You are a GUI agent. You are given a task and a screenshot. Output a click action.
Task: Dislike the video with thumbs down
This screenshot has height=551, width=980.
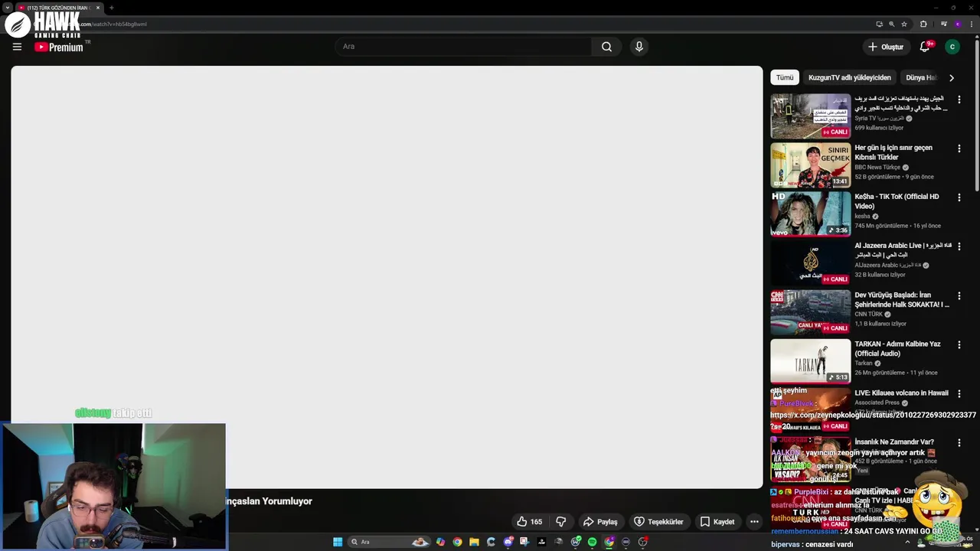tap(560, 522)
